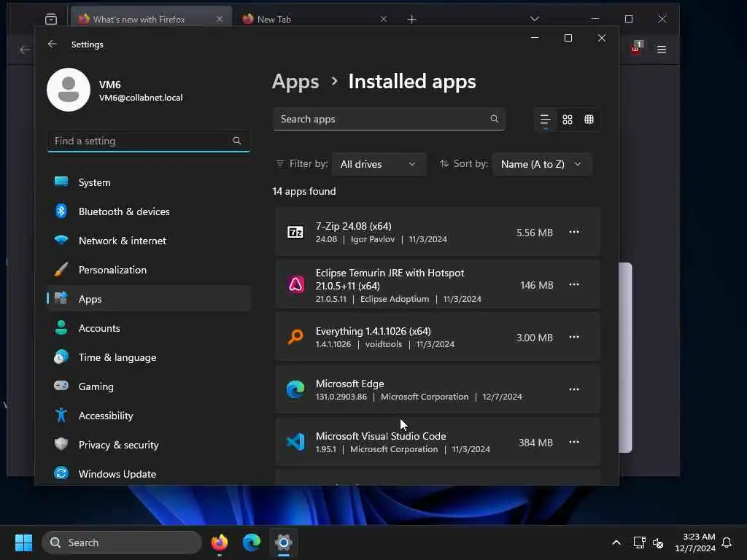Open more options for Eclipse Temurin JRE

tap(574, 284)
